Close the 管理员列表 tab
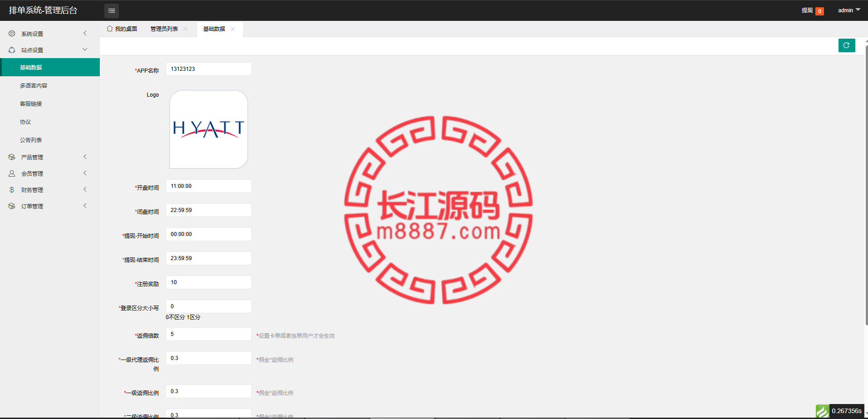Image resolution: width=868 pixels, height=419 pixels. (186, 29)
